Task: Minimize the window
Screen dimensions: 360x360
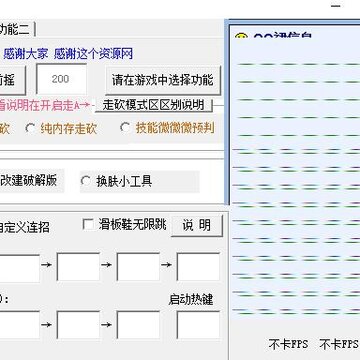Action: (337, 6)
